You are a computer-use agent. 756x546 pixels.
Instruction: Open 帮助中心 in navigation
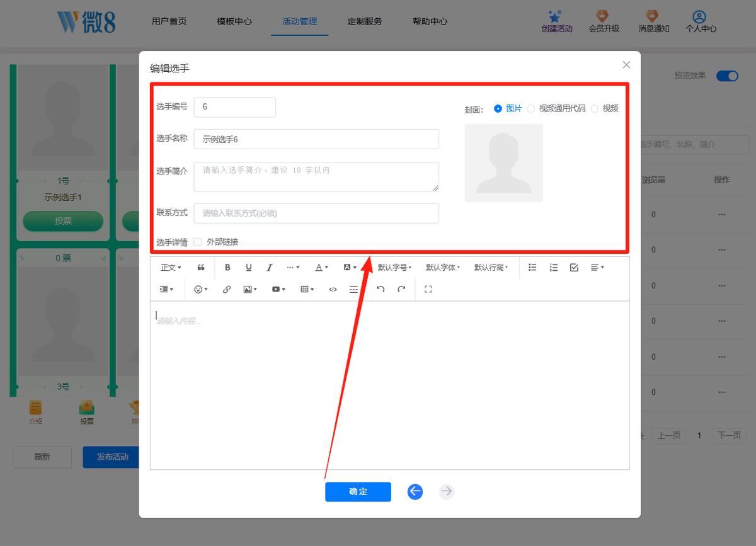click(430, 21)
